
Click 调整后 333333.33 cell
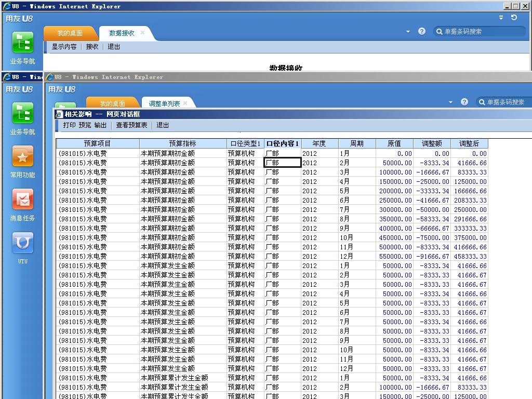pos(469,229)
